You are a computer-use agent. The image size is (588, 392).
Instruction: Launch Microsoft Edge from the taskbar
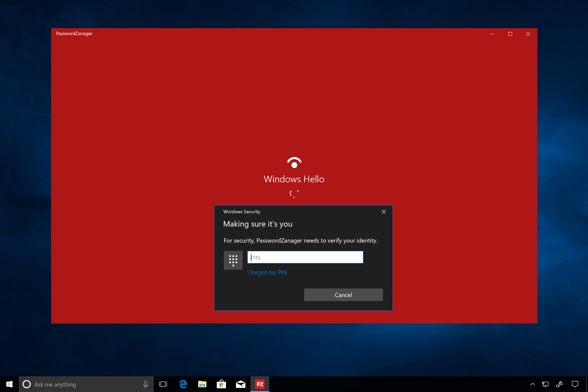(x=183, y=384)
